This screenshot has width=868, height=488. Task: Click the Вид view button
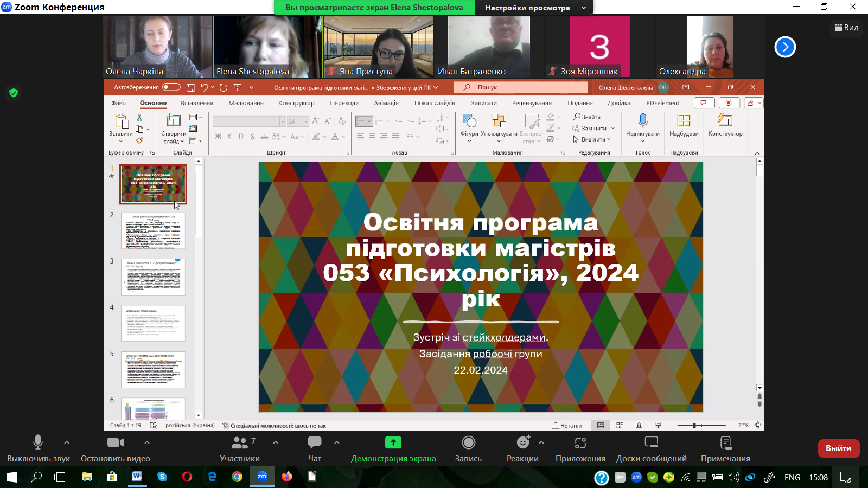coord(846,28)
